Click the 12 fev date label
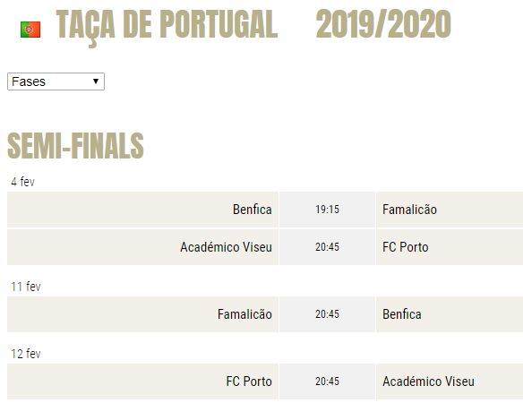The width and height of the screenshot is (523, 420). pyautogui.click(x=26, y=354)
